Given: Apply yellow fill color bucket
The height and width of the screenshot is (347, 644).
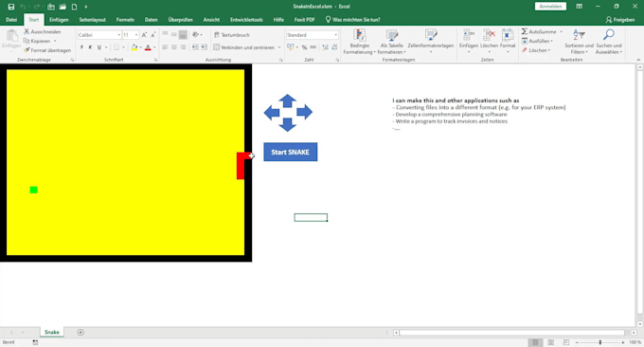Looking at the screenshot, I should point(134,47).
